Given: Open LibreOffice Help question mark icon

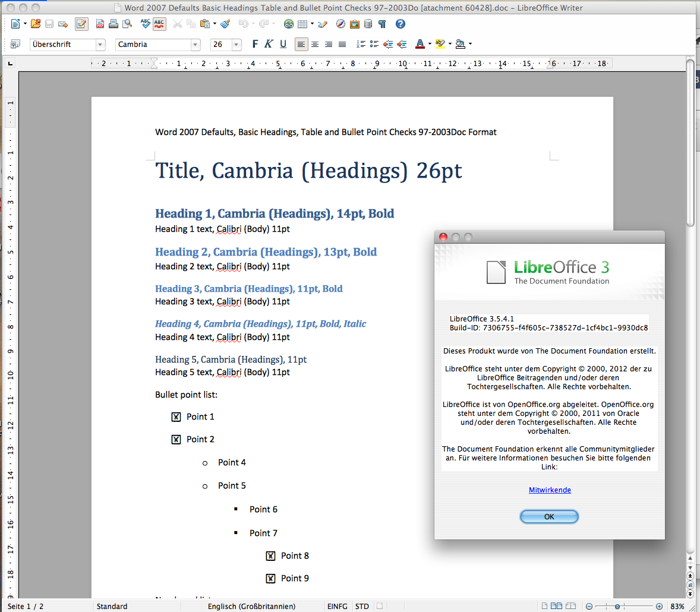Looking at the screenshot, I should pos(401,24).
